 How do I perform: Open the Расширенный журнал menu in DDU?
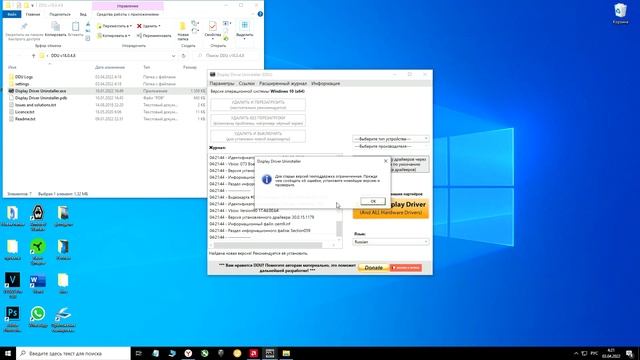(283, 83)
